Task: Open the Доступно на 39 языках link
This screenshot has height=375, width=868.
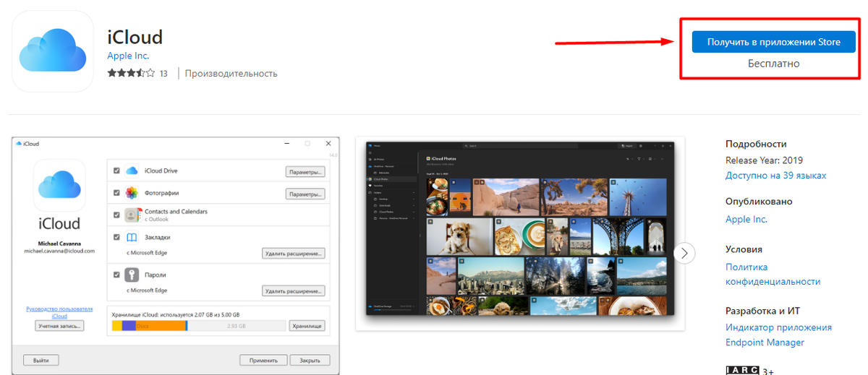Action: (776, 176)
